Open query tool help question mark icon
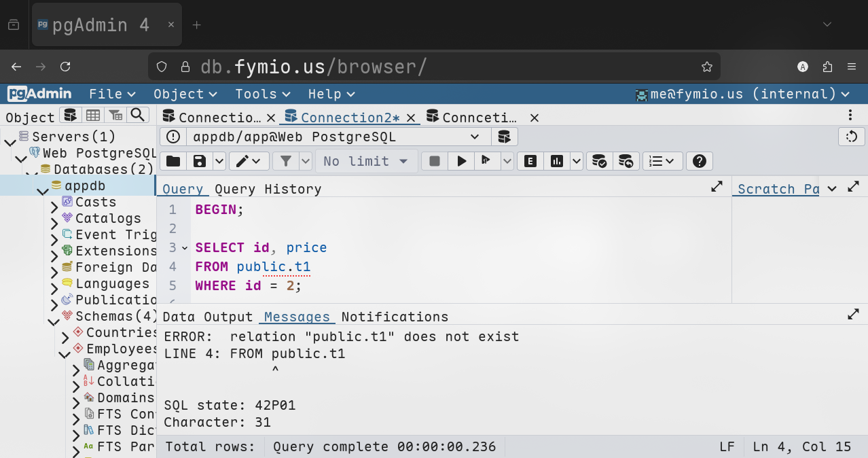The width and height of the screenshot is (868, 458). pos(700,161)
